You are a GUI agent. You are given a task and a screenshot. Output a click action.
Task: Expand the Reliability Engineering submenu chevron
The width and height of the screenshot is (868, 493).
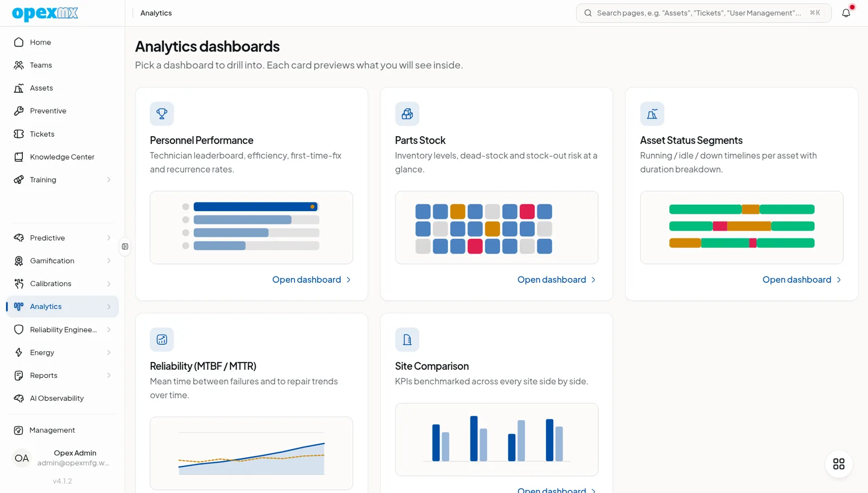(x=109, y=330)
